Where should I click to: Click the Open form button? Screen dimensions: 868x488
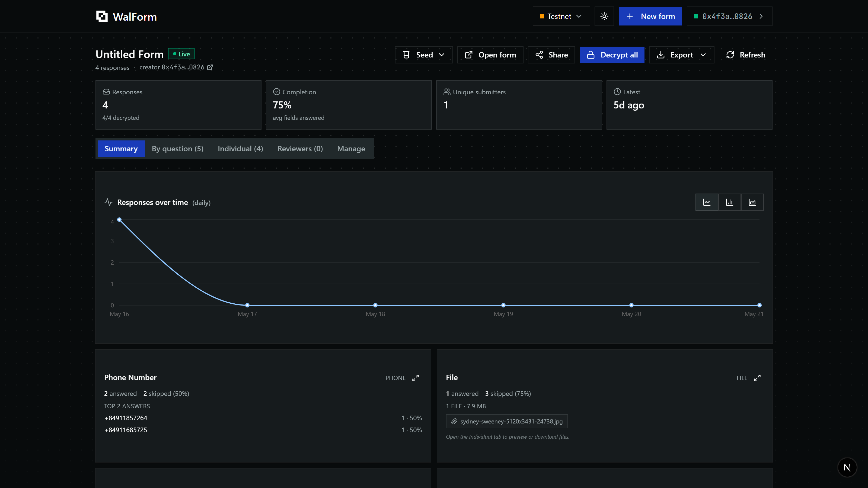[490, 55]
